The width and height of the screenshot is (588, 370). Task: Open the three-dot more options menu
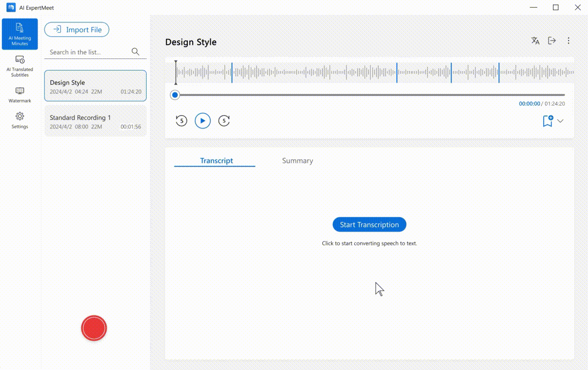tap(569, 41)
